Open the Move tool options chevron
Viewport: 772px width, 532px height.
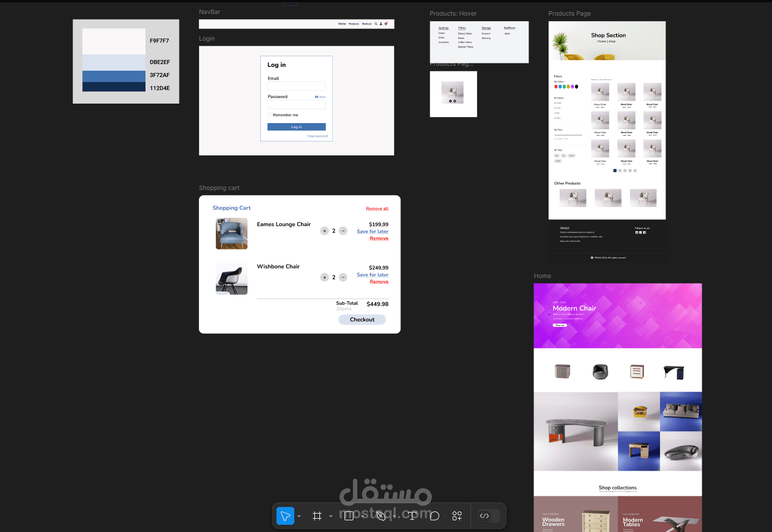(x=299, y=516)
